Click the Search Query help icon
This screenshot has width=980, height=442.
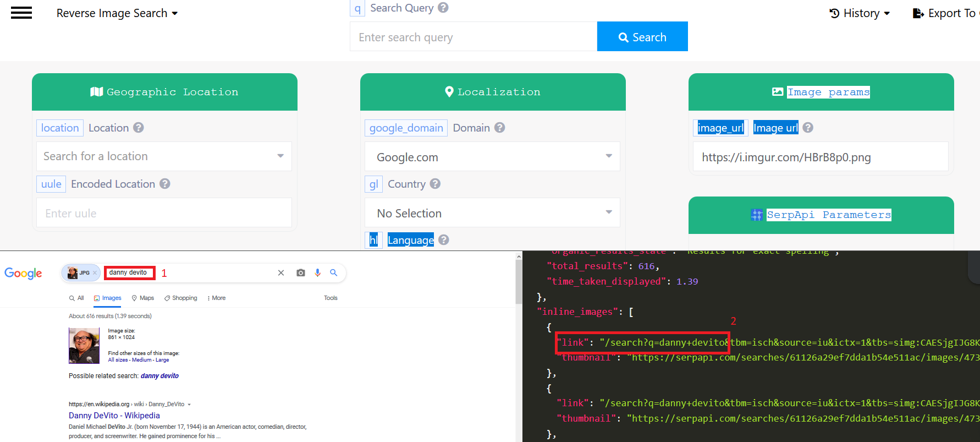[443, 8]
